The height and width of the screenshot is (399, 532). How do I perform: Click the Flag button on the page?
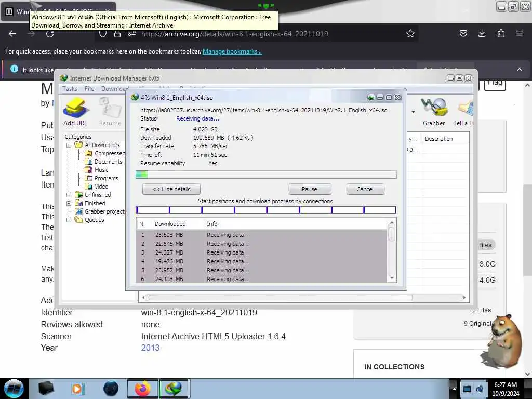[495, 84]
